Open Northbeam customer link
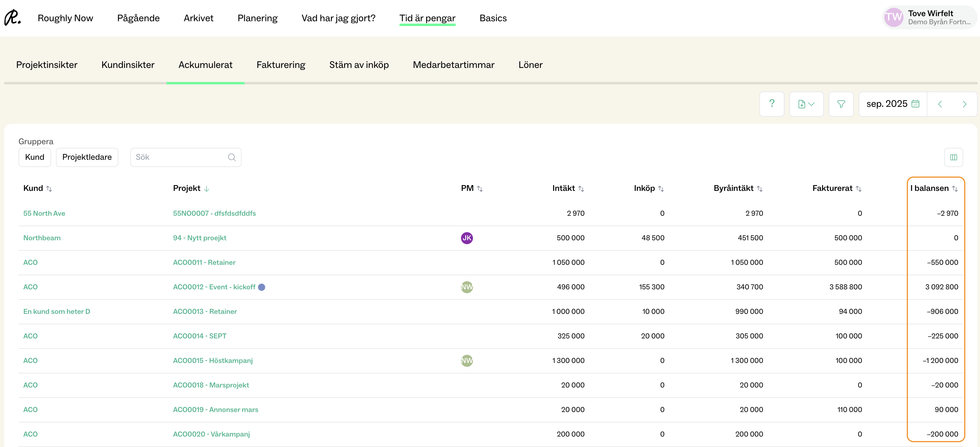Screen dimensions: 980x447 pyautogui.click(x=42, y=238)
